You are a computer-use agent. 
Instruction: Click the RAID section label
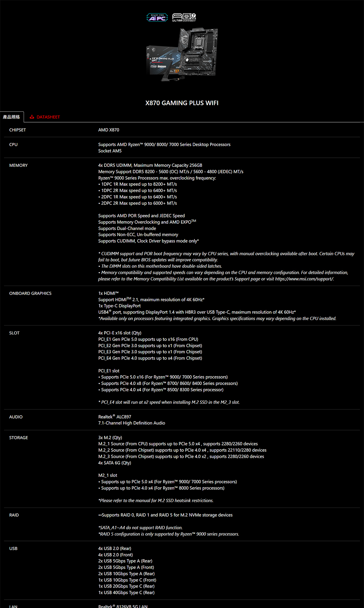click(x=14, y=515)
